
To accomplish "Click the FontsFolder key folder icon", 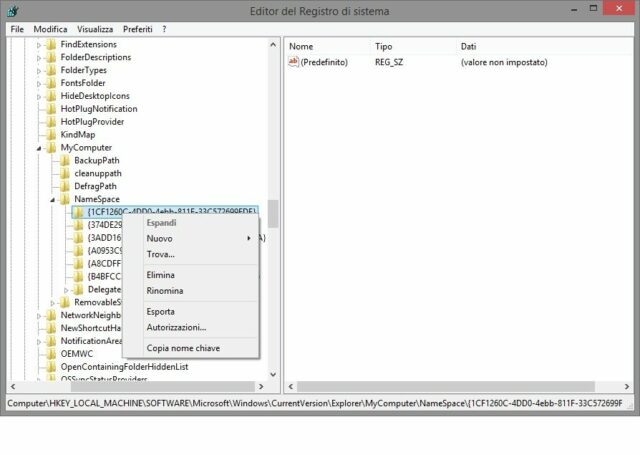I will 50,83.
